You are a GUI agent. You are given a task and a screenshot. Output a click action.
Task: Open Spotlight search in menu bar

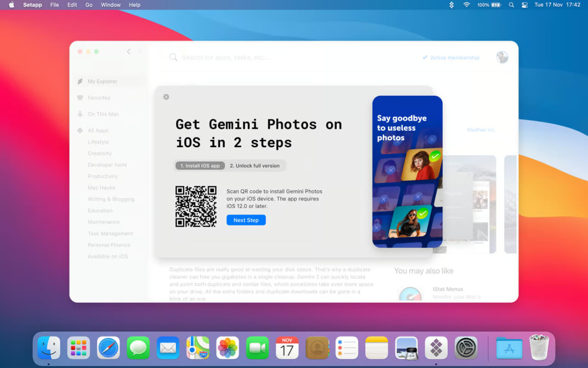[511, 5]
